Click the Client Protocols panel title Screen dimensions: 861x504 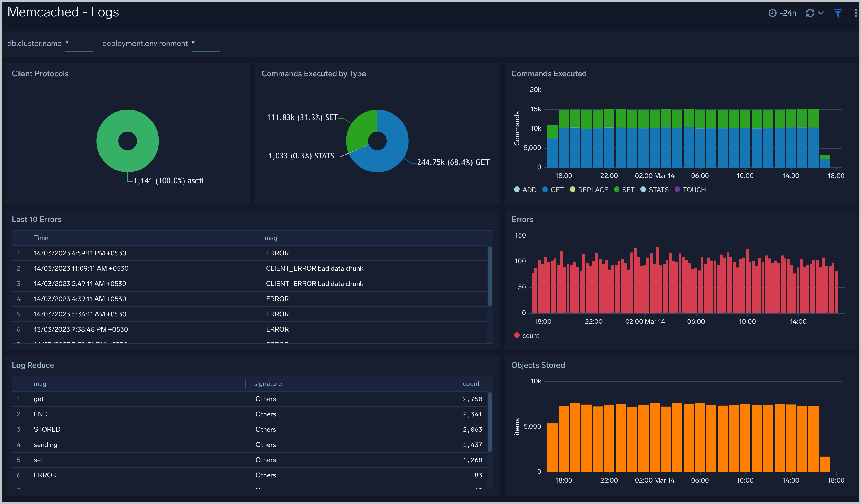[40, 74]
